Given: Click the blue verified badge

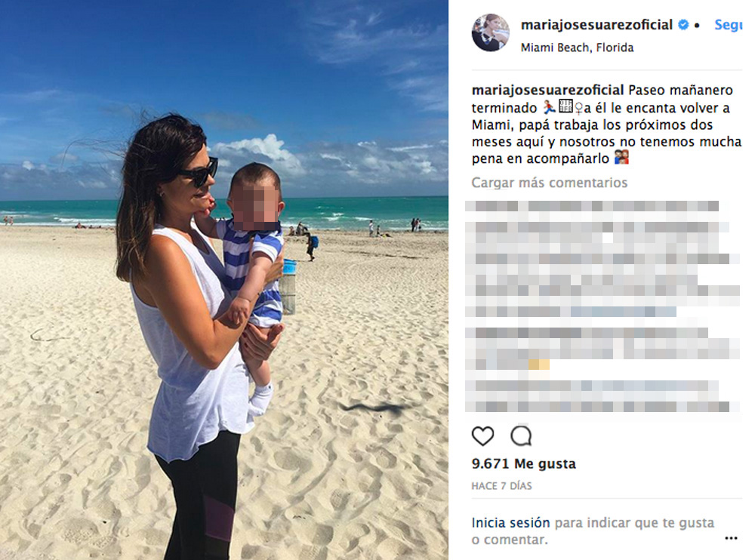Looking at the screenshot, I should (683, 25).
